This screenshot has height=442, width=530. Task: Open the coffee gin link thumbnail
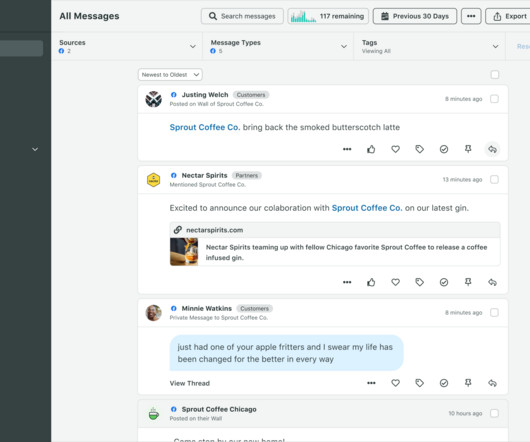[184, 252]
